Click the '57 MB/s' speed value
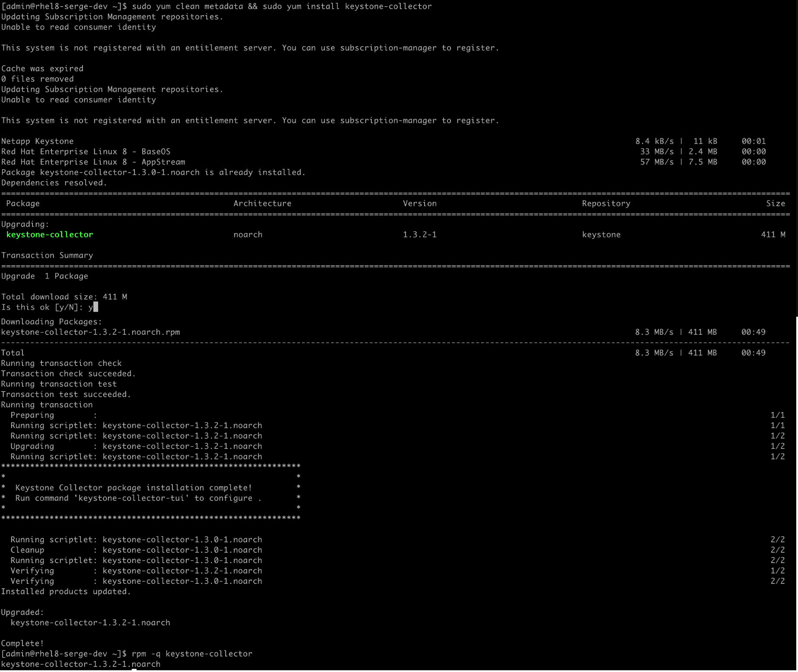This screenshot has height=672, width=798. point(657,162)
